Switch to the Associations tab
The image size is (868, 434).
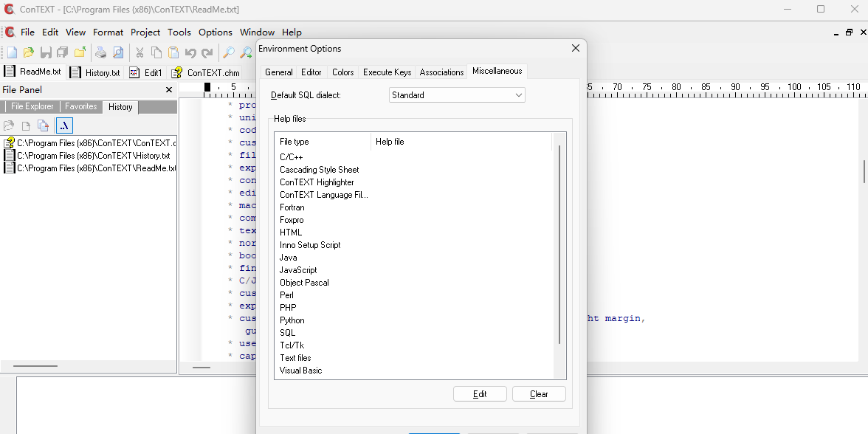pyautogui.click(x=441, y=72)
